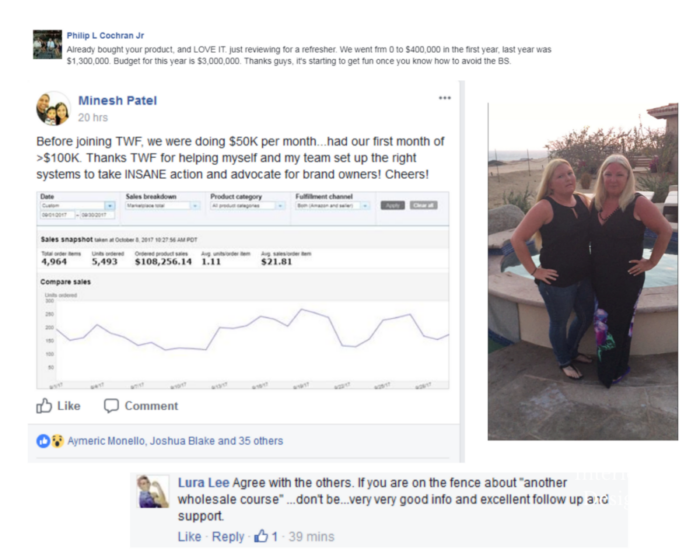The image size is (700, 560).
Task: Click the start date input field
Action: coord(57,215)
